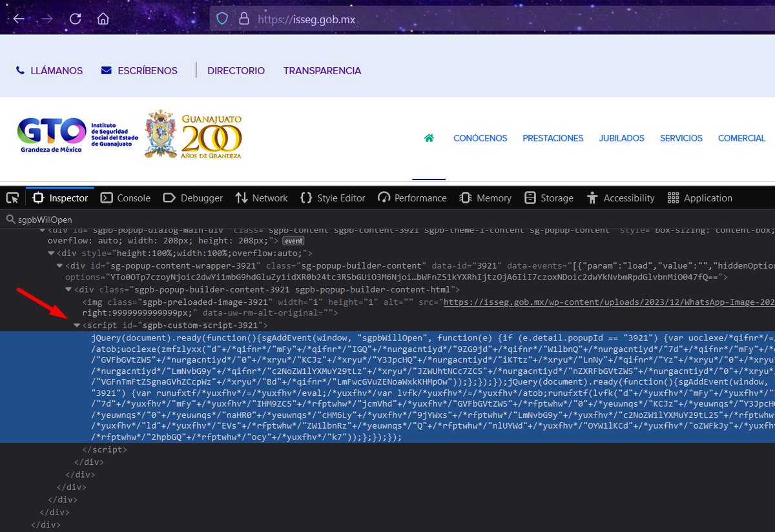Switch to the Storage tab
Image resolution: width=775 pixels, height=532 pixels.
548,198
